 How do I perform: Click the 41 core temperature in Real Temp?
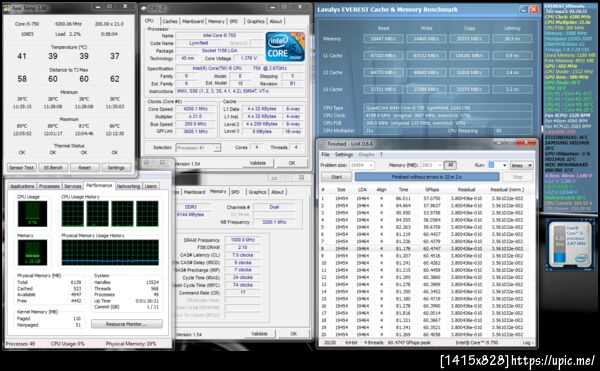[22, 56]
